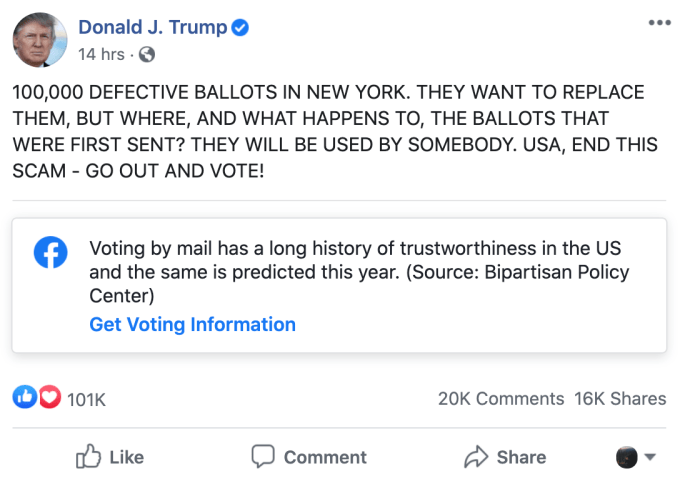View the 20K Comments
680x481 pixels.
coord(500,398)
